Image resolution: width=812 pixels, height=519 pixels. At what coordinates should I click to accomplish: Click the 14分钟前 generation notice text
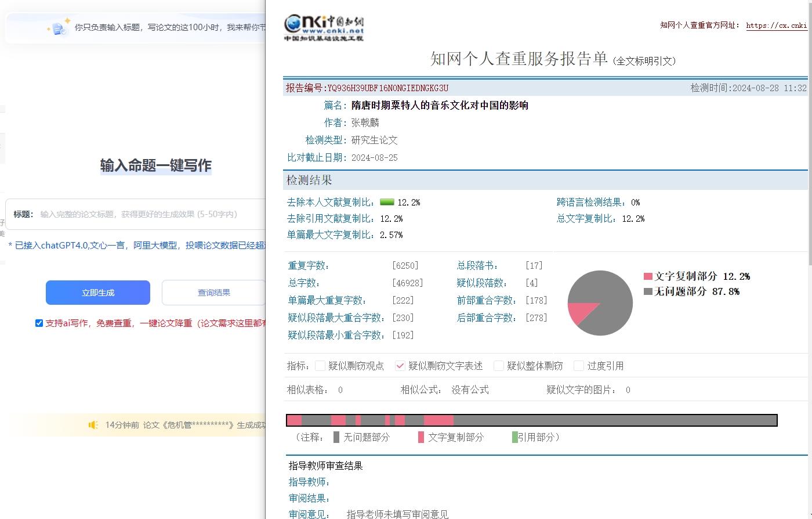click(186, 425)
